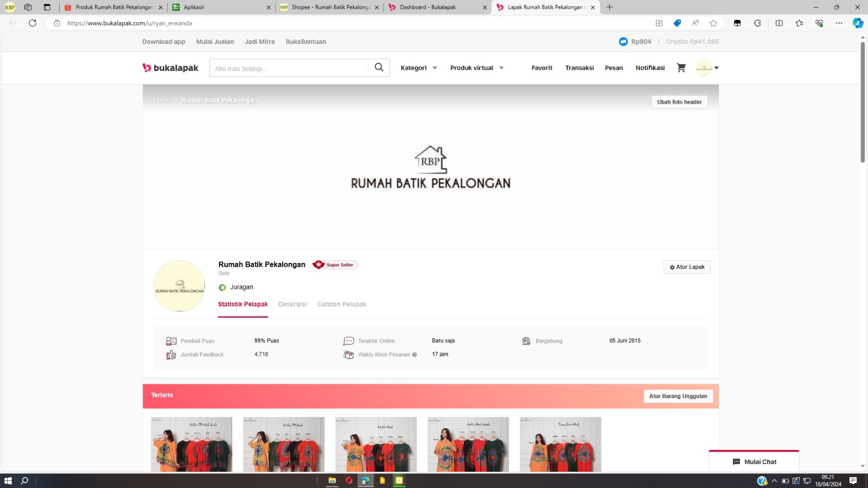
Task: Open the browser Favorites list icon
Action: 799,23
